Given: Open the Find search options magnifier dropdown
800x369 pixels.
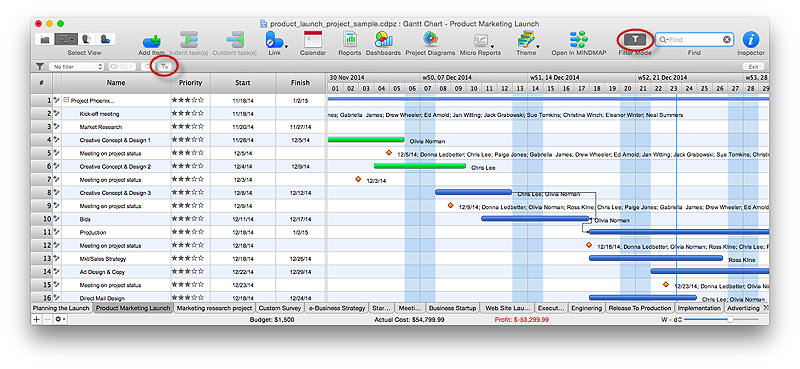Looking at the screenshot, I should tap(664, 39).
